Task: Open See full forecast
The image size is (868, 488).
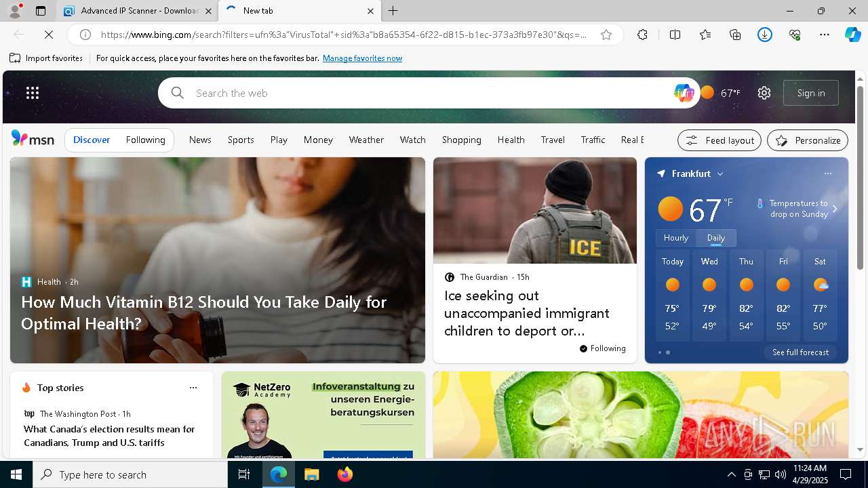Action: click(x=800, y=352)
